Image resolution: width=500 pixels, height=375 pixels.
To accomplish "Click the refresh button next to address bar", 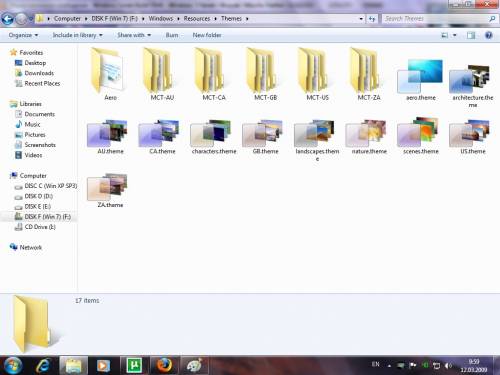I will [x=372, y=19].
